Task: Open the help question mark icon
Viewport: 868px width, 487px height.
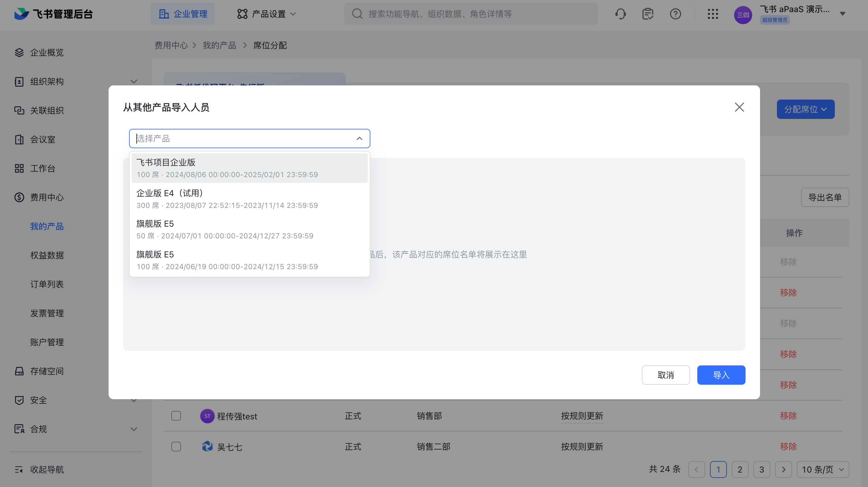Action: coord(675,14)
